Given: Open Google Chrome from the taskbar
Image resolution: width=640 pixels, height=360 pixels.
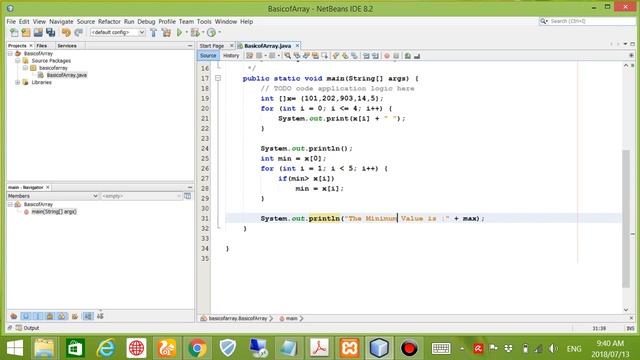Looking at the screenshot, I should pyautogui.click(x=197, y=348).
